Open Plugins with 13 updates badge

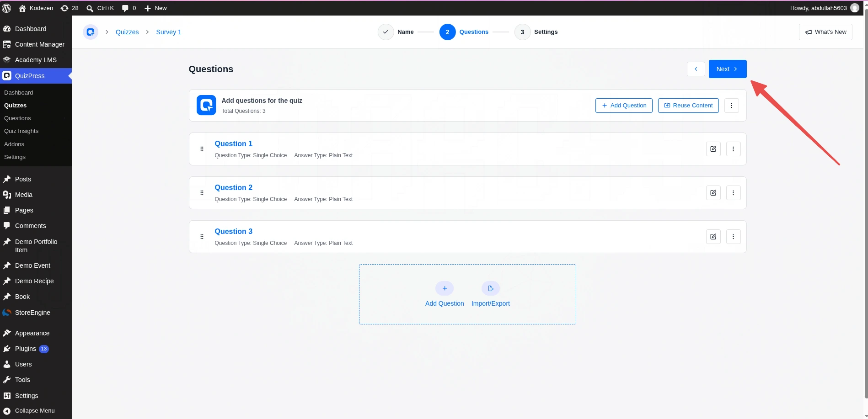36,349
